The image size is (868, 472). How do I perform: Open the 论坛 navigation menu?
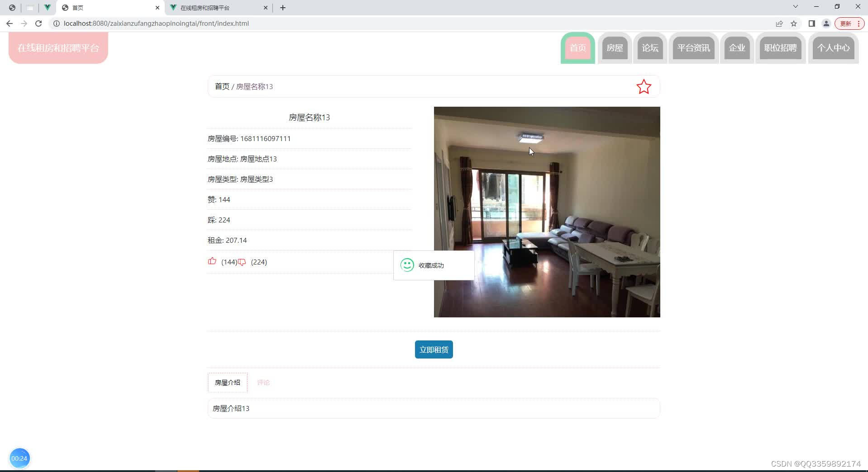(x=650, y=48)
